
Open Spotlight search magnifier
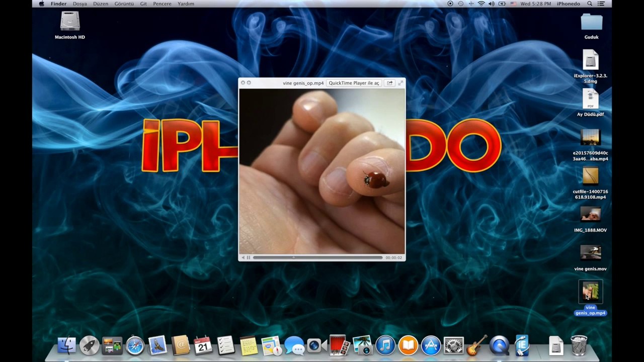(x=590, y=4)
